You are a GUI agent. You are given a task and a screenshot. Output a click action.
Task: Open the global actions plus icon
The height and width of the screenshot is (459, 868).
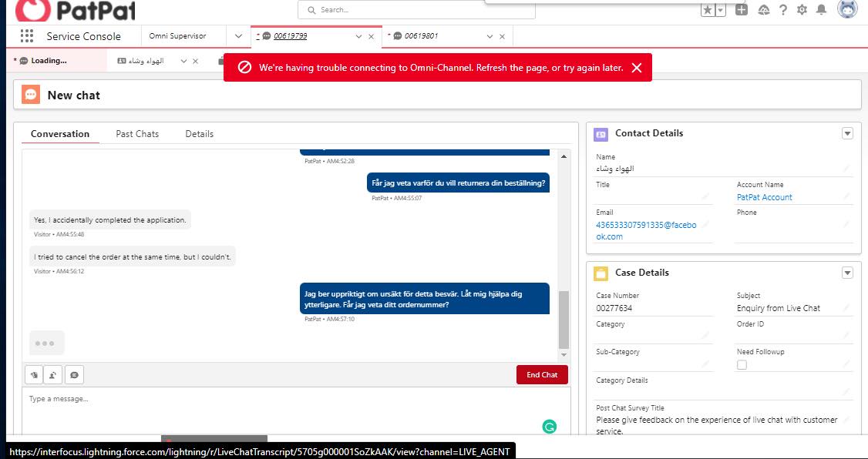741,10
